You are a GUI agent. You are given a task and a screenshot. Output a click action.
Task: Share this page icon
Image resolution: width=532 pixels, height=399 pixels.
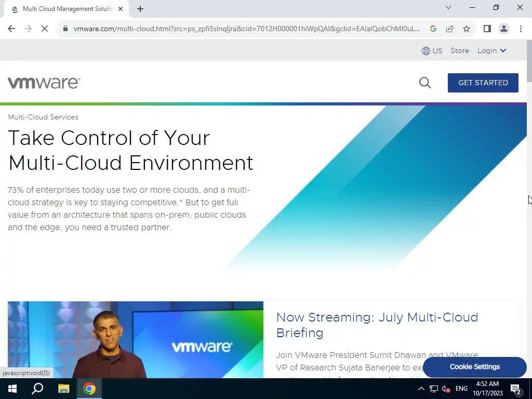pyautogui.click(x=450, y=29)
